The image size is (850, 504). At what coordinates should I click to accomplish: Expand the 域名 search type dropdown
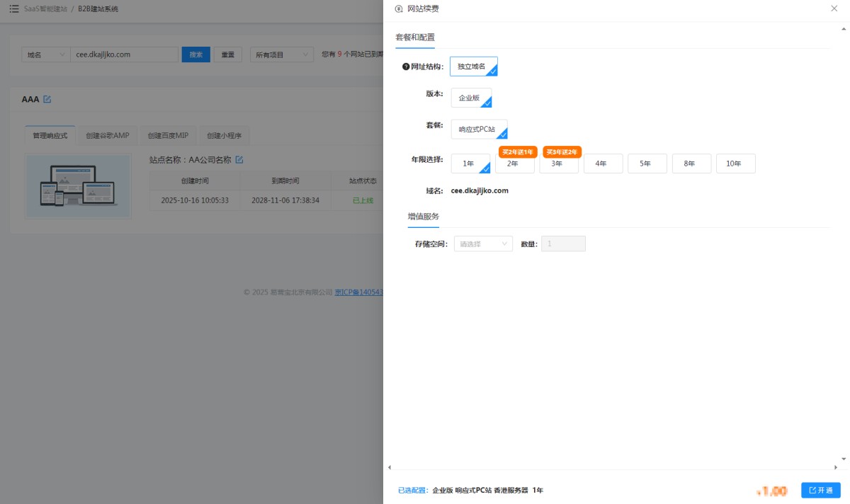click(45, 55)
